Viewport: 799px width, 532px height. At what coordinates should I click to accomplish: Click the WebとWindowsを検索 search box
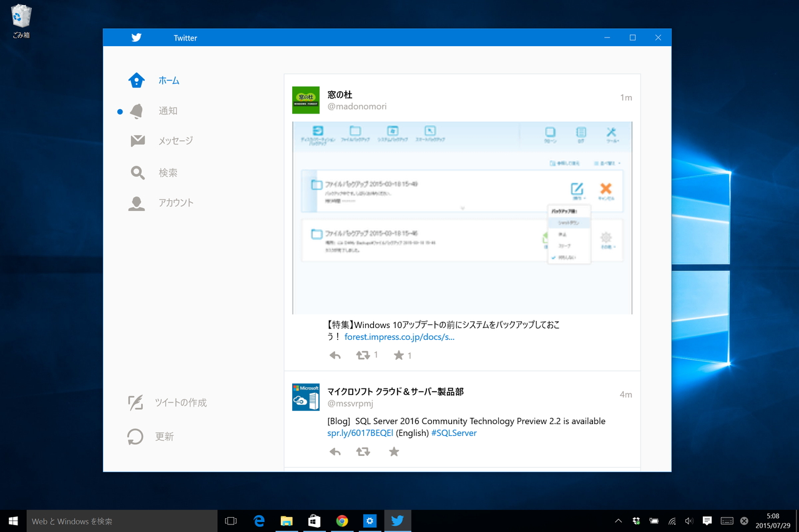pyautogui.click(x=122, y=521)
